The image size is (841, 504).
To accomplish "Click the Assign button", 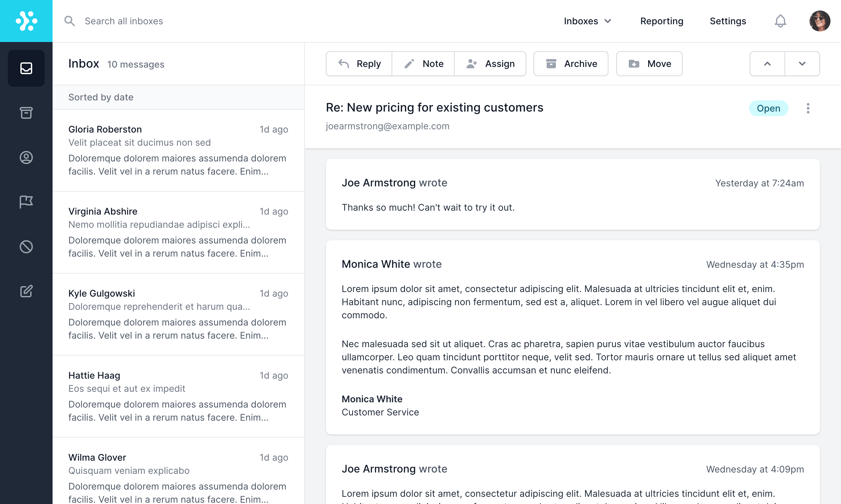I will pyautogui.click(x=490, y=64).
